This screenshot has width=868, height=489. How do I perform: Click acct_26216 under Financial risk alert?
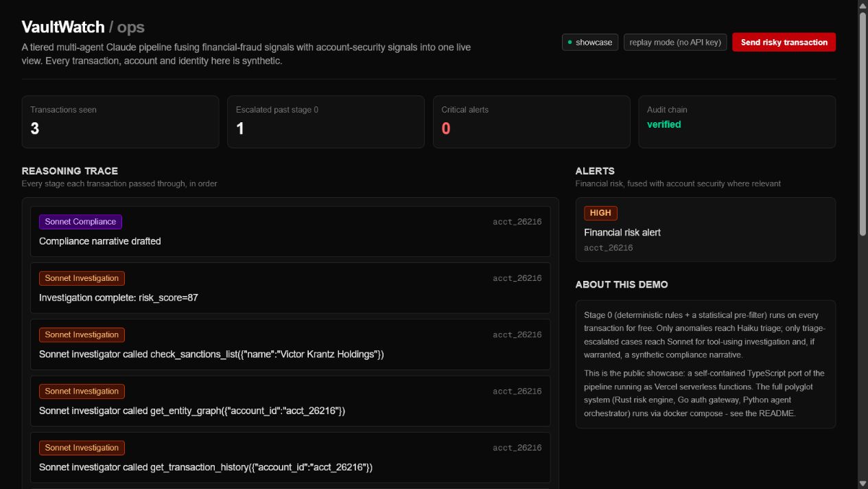point(608,248)
